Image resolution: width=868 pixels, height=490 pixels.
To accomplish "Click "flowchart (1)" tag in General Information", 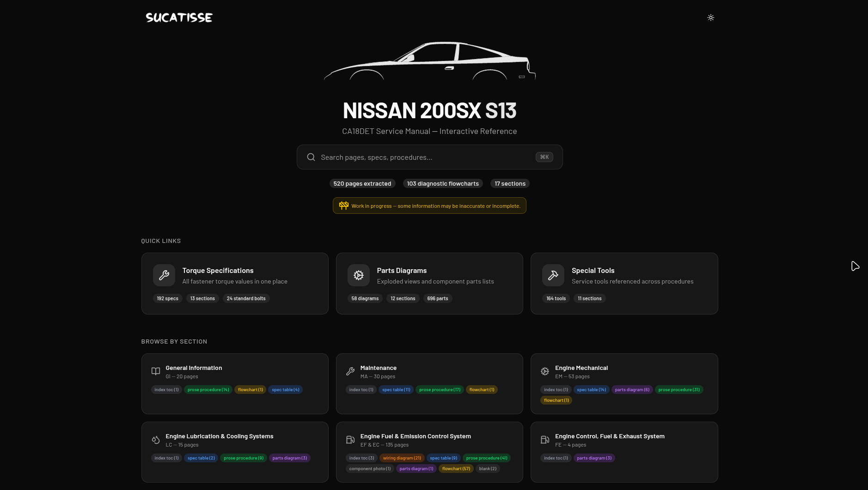I will (251, 390).
